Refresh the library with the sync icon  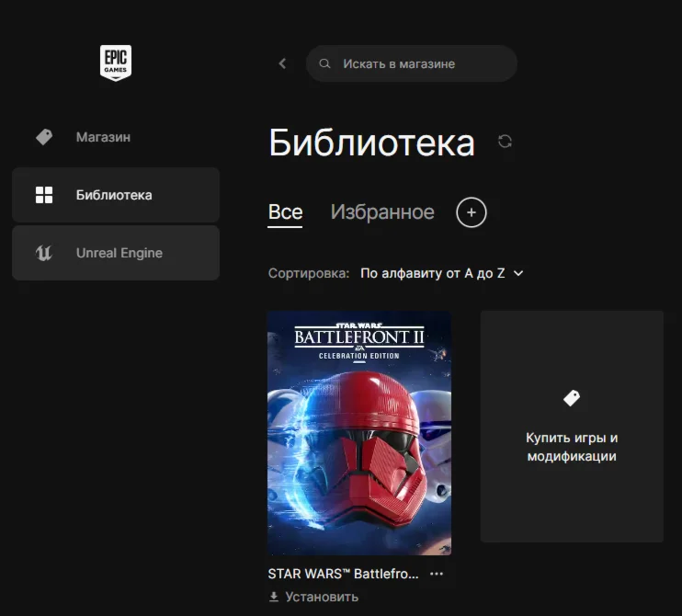click(505, 142)
